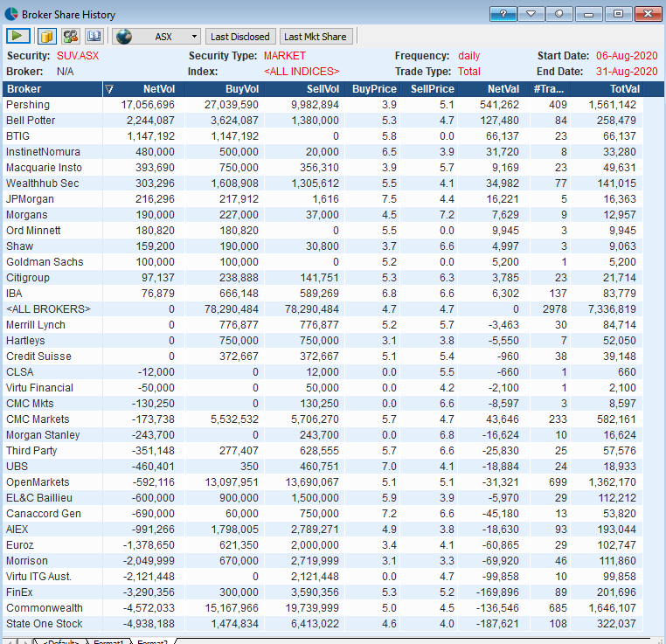Click the 31-Aug-2020 end date

point(627,72)
